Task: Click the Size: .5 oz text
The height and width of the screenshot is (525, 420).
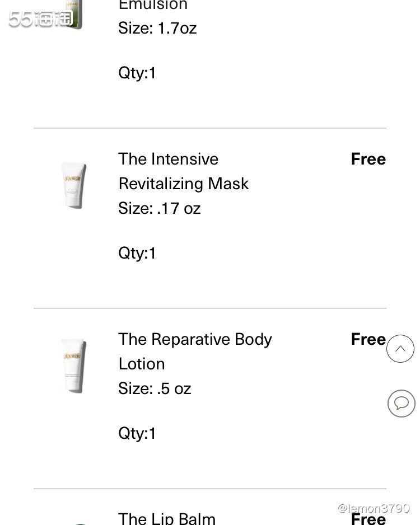Action: (155, 388)
